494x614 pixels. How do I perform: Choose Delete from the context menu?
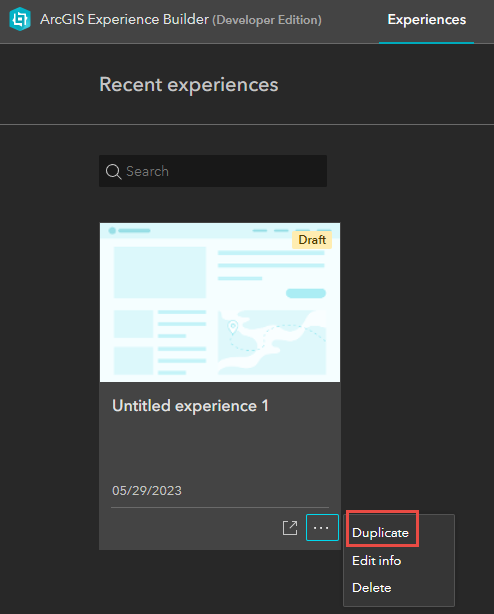372,588
